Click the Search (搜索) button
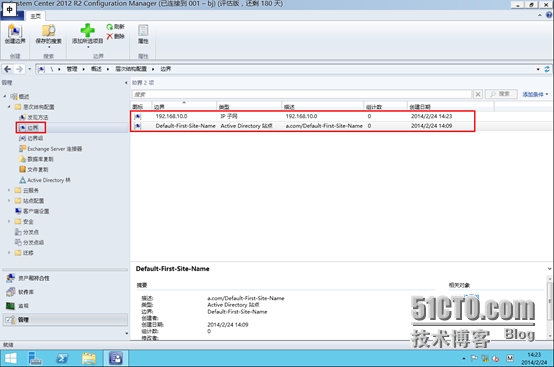This screenshot has width=554, height=367. click(501, 94)
